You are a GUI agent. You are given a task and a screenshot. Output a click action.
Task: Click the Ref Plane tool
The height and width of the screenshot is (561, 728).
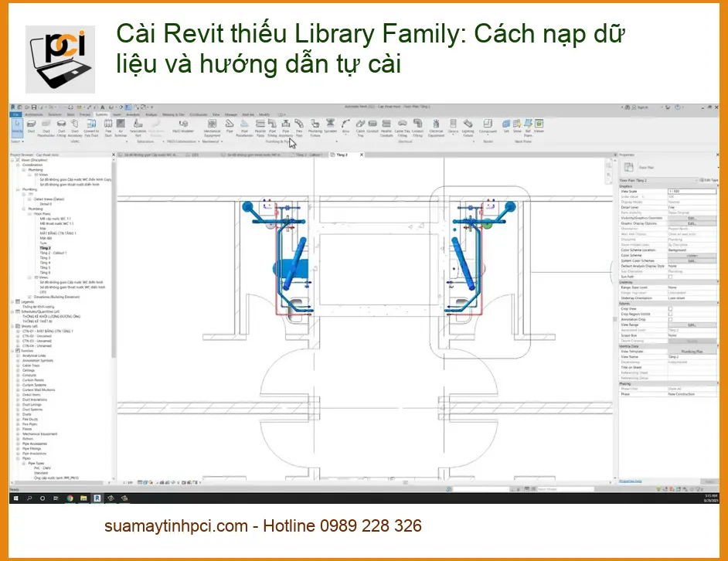pyautogui.click(x=528, y=127)
